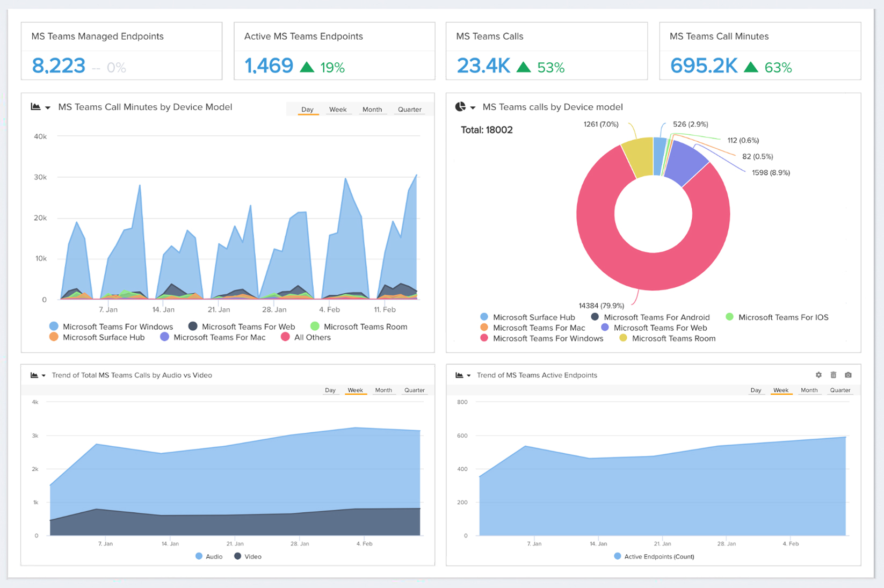884x588 pixels.
Task: Toggle Active Endpoints (Count) legend item
Action: click(x=654, y=556)
